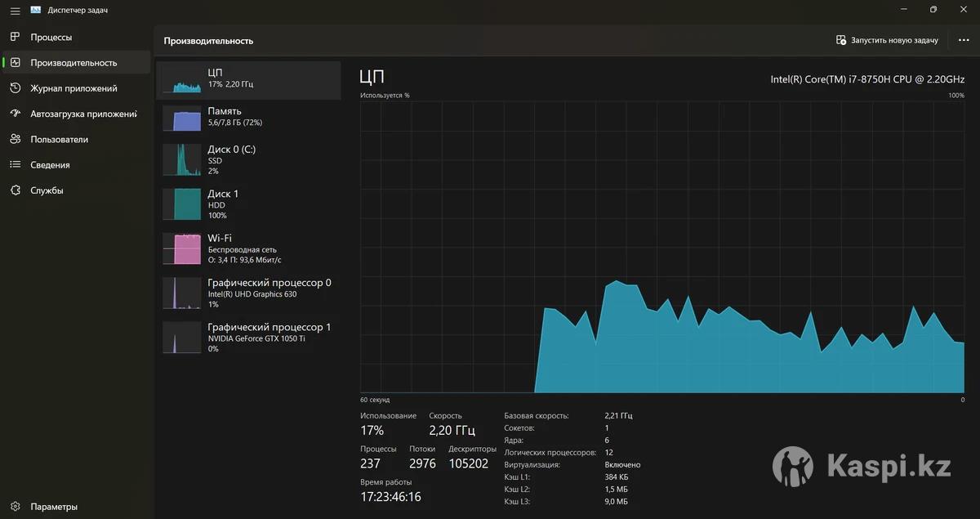Click Графический процессор 0 label
980x519 pixels.
pos(269,283)
